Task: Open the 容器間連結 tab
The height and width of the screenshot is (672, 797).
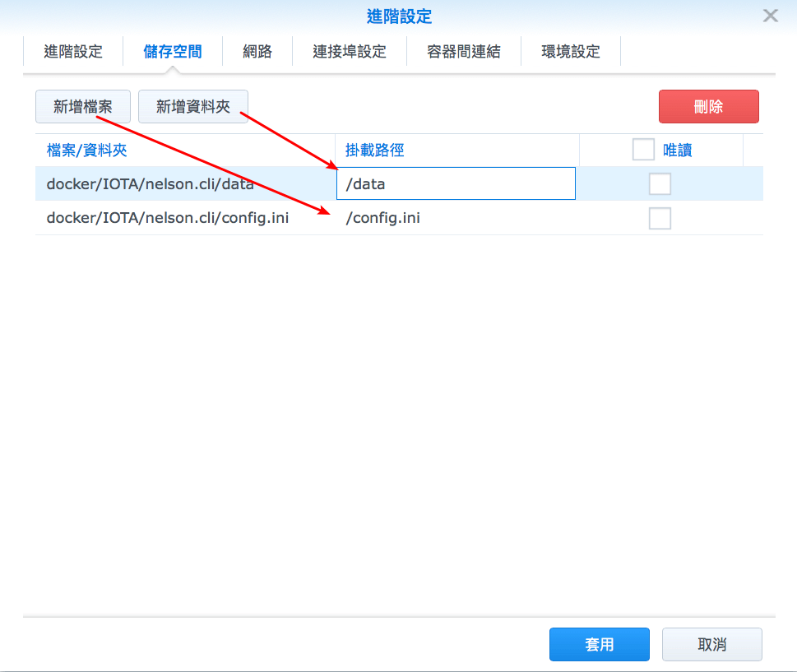Action: click(x=464, y=51)
